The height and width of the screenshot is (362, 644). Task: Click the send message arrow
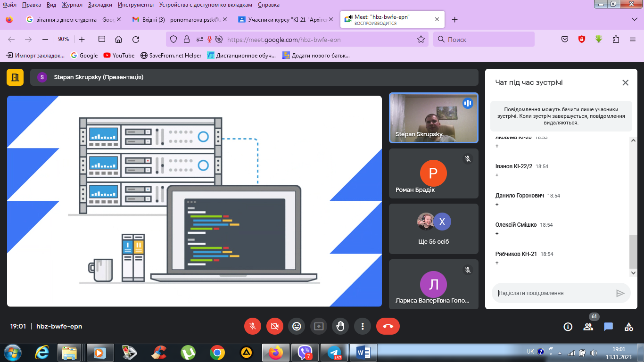coord(620,293)
